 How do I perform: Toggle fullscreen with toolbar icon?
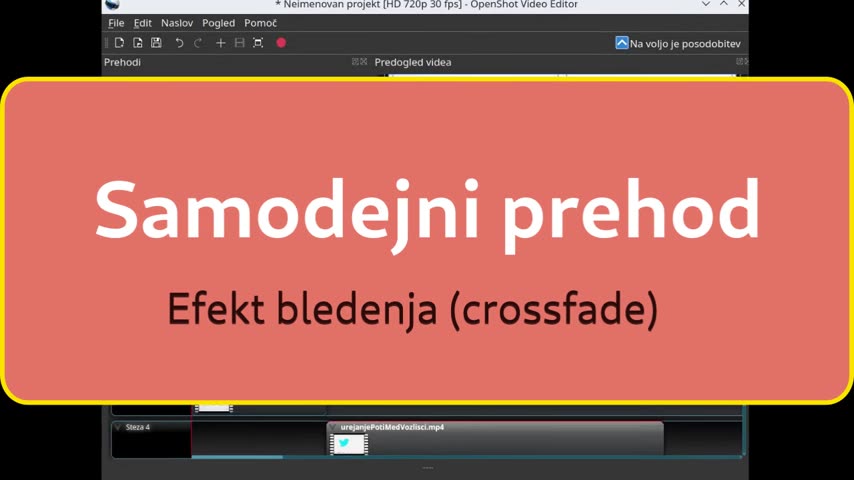258,43
